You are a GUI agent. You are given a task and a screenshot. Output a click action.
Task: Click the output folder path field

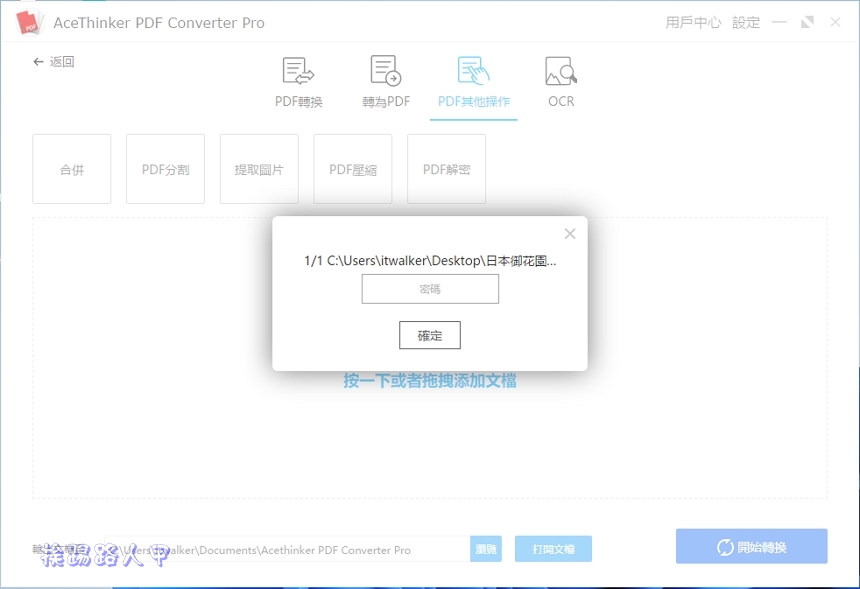point(287,549)
